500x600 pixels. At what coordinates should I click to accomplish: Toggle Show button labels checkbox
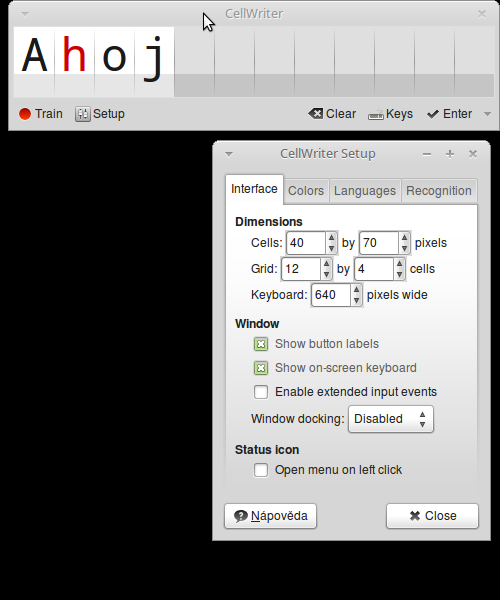tap(261, 344)
